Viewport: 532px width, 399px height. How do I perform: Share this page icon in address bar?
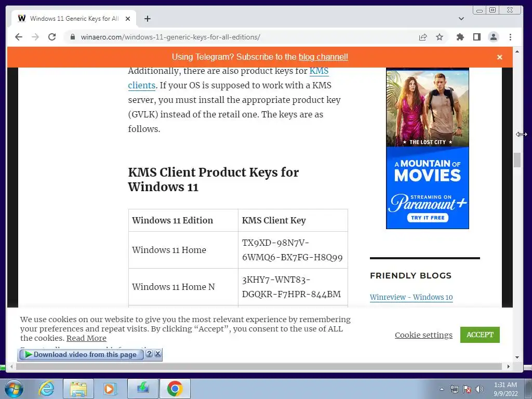pyautogui.click(x=423, y=37)
